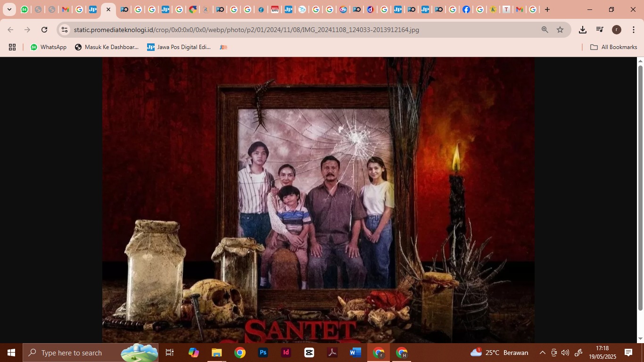Click the taskbar search box
Viewport: 644px width, 362px height.
click(x=91, y=353)
